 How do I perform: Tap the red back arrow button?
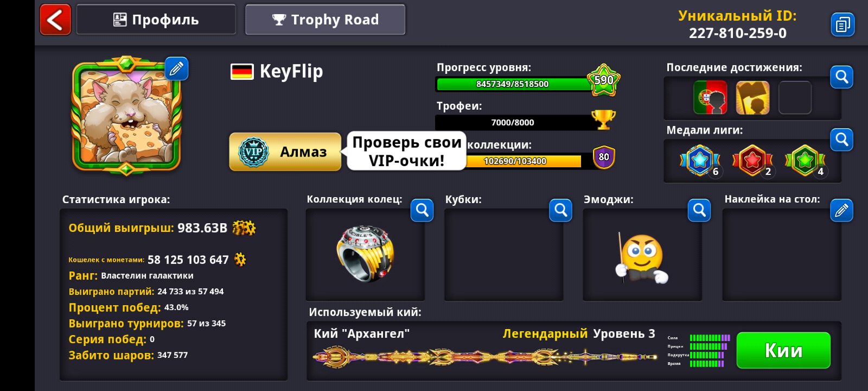[55, 20]
